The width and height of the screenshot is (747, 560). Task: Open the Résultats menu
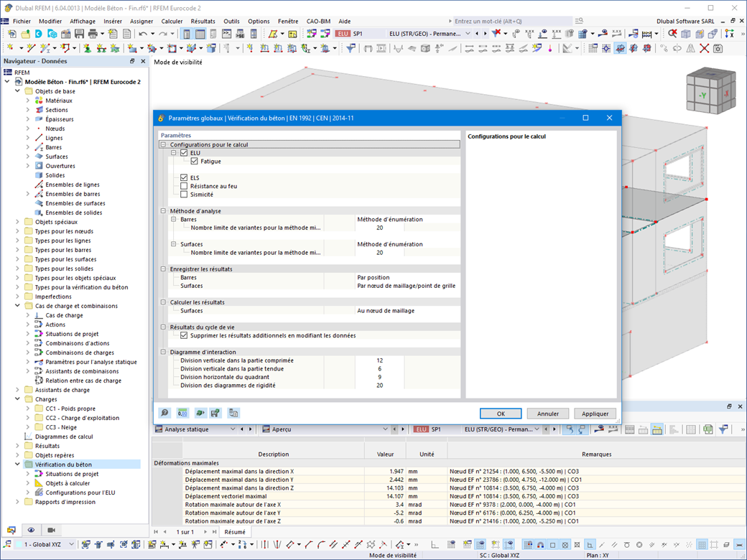click(203, 21)
